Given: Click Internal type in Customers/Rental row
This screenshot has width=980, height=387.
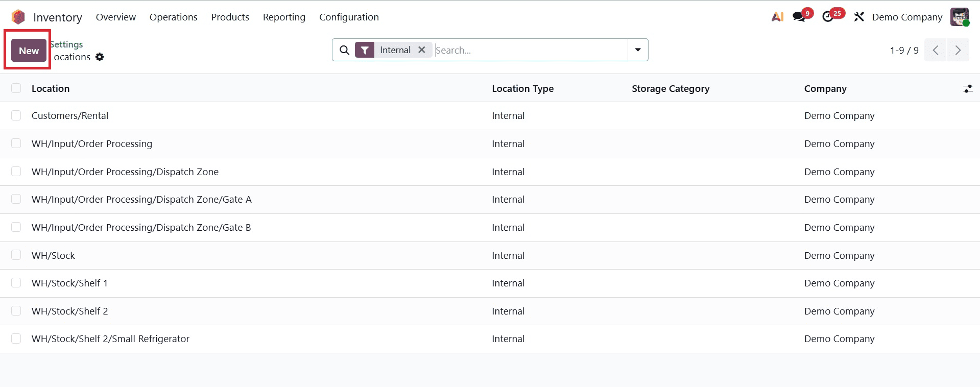Looking at the screenshot, I should pos(508,115).
